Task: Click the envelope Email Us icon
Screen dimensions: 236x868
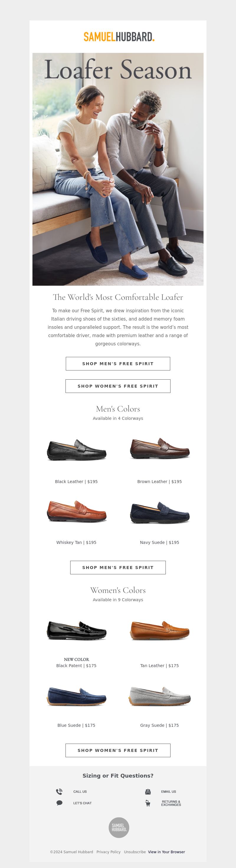Action: pos(148,791)
